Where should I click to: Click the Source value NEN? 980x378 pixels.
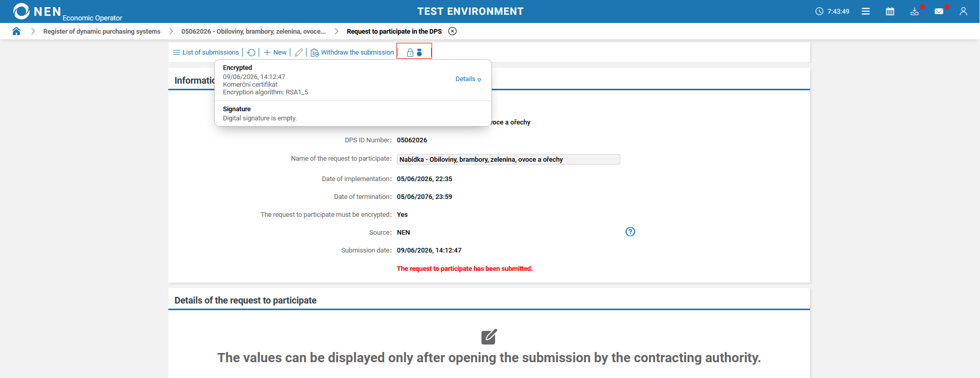pyautogui.click(x=404, y=232)
